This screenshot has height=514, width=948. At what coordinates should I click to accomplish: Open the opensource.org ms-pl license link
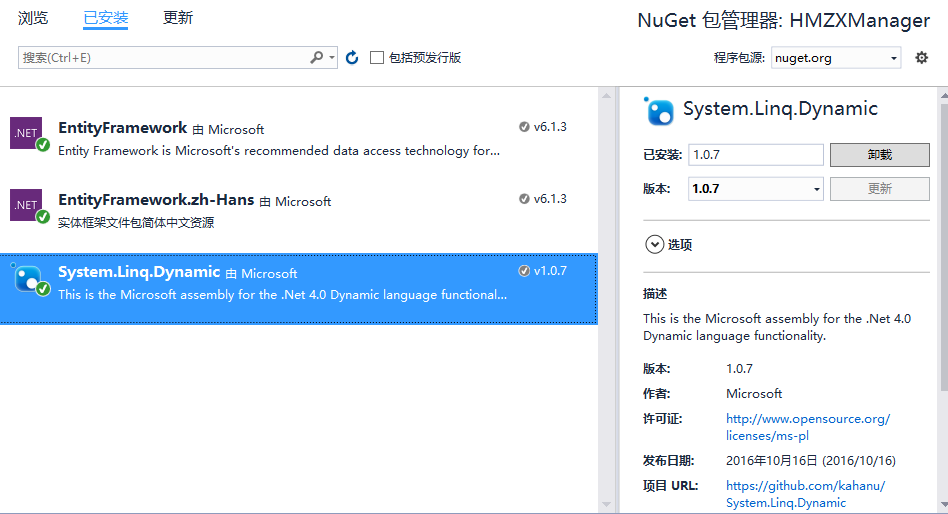click(808, 427)
